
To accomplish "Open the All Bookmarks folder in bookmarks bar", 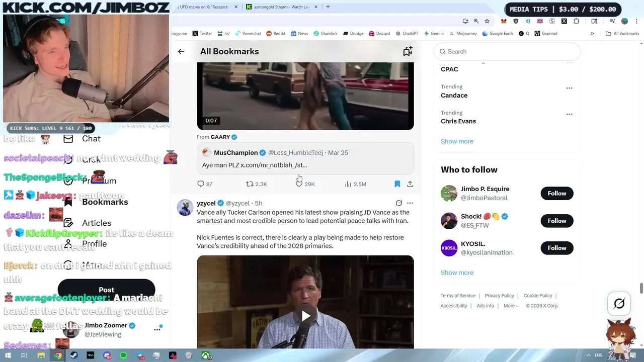I will tap(622, 34).
